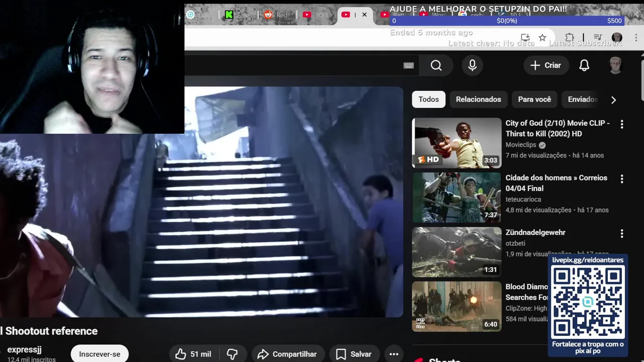Open the Chrome extensions puzzle icon
This screenshot has height=362, width=644.
tap(570, 38)
